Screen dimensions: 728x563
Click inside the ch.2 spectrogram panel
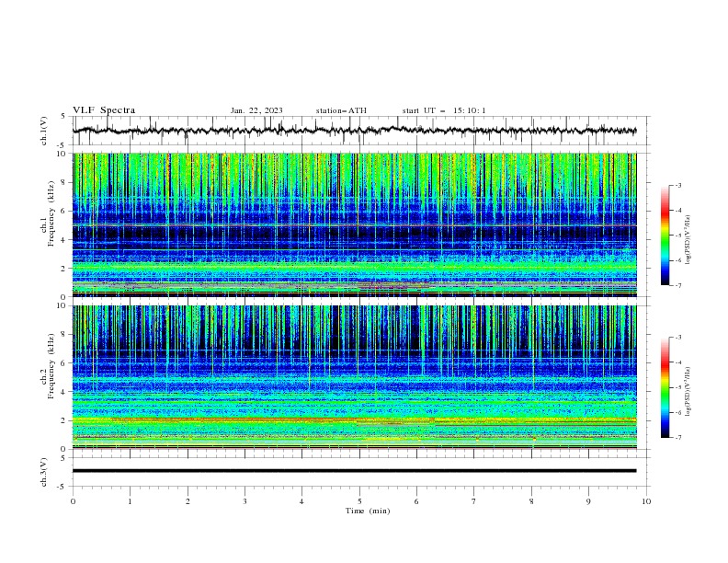[355, 377]
